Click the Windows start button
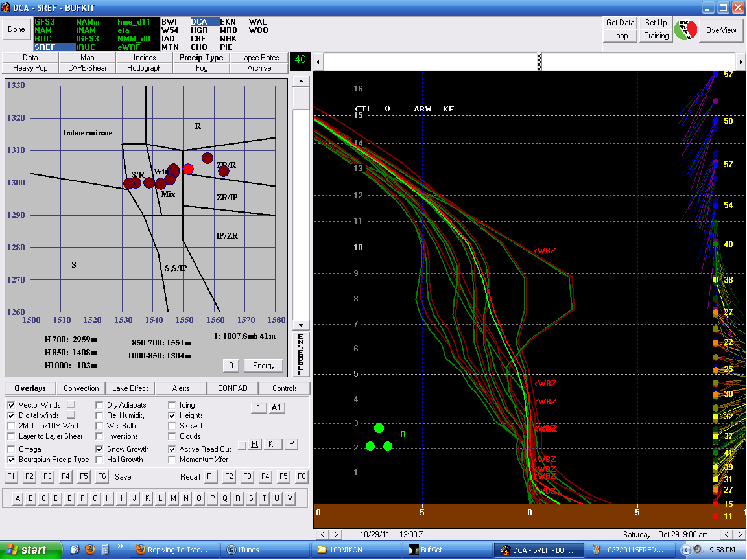This screenshot has width=747, height=560. tap(30, 550)
